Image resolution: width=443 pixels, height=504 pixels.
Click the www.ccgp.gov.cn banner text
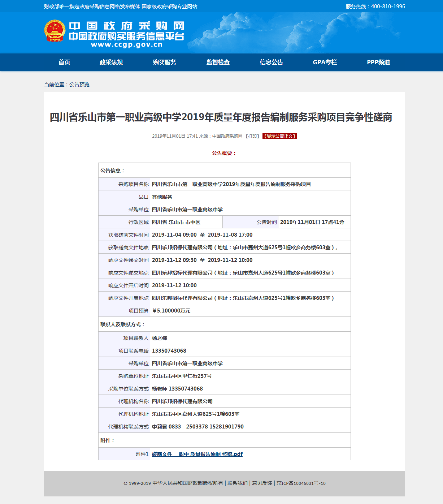(x=127, y=45)
